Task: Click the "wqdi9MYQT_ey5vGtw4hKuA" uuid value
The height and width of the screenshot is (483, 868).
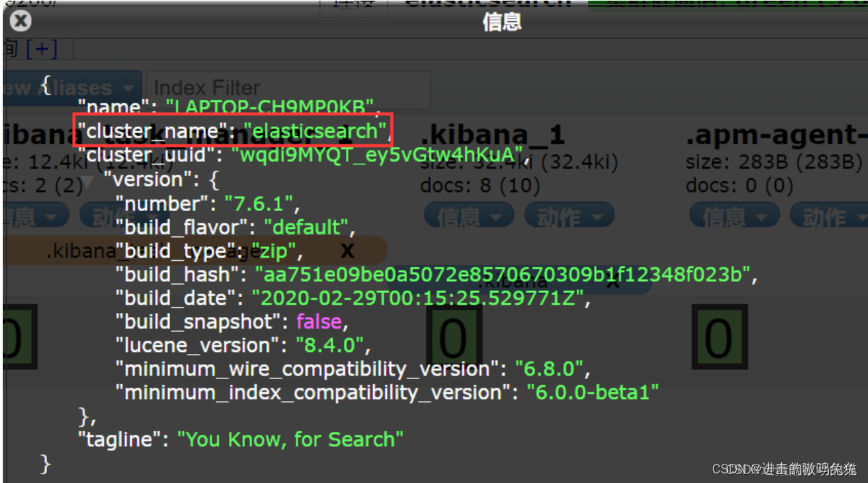Action: point(377,154)
